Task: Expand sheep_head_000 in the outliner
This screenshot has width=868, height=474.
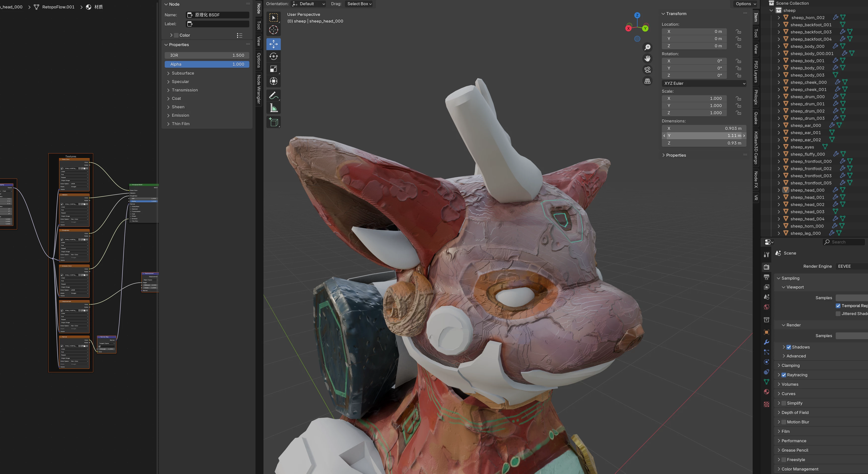Action: pos(779,190)
